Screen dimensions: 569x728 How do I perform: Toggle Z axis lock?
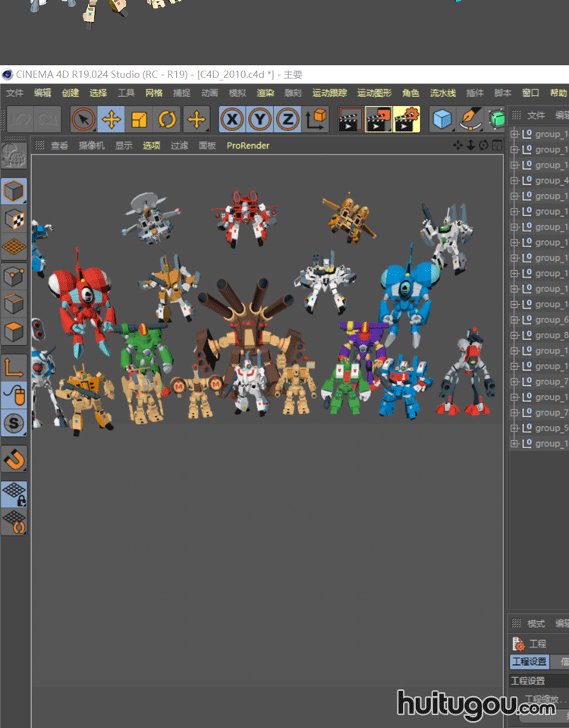[287, 119]
